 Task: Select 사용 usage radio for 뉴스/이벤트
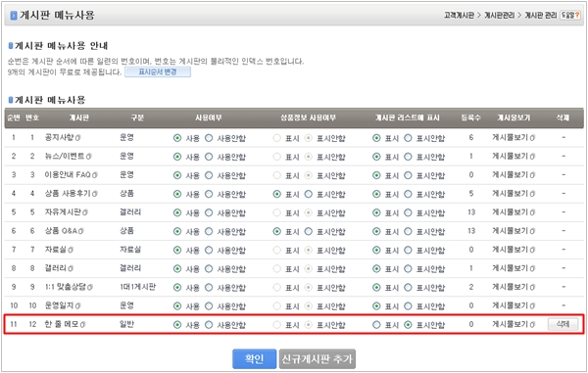click(177, 157)
